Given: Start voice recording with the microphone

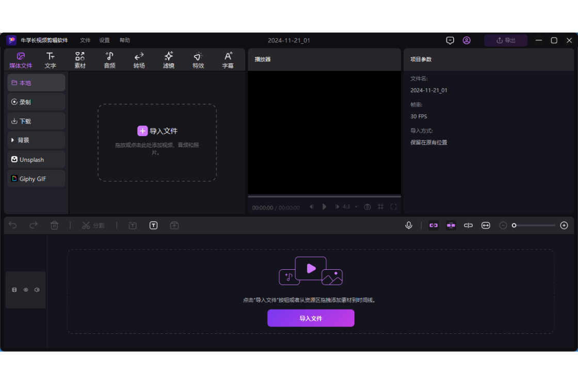Looking at the screenshot, I should 409,225.
